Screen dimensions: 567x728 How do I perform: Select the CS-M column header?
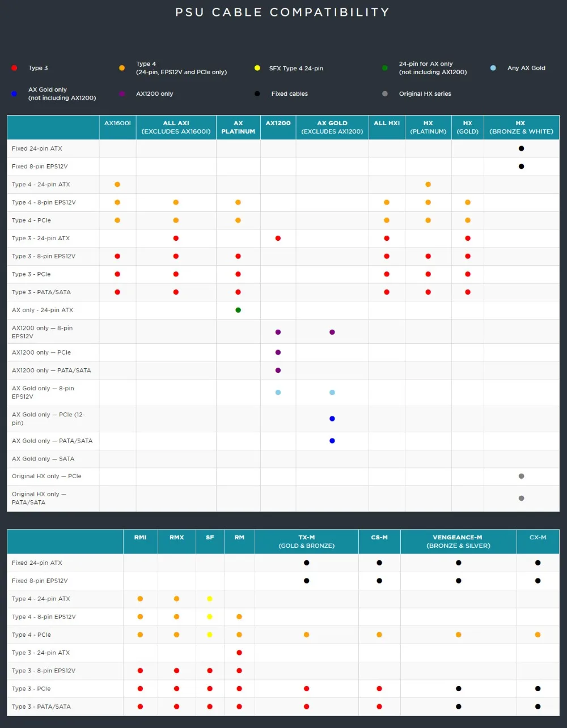click(x=379, y=542)
